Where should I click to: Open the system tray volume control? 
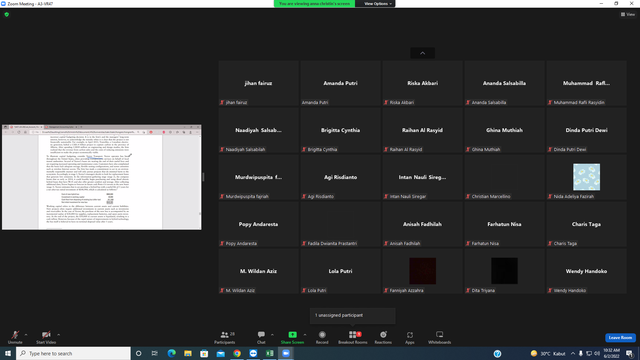(x=597, y=353)
